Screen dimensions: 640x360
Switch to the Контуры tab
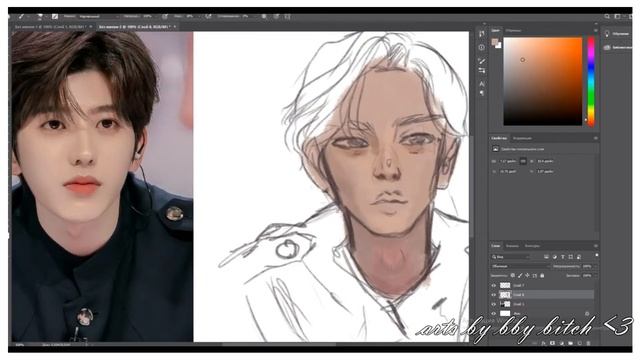tap(532, 246)
